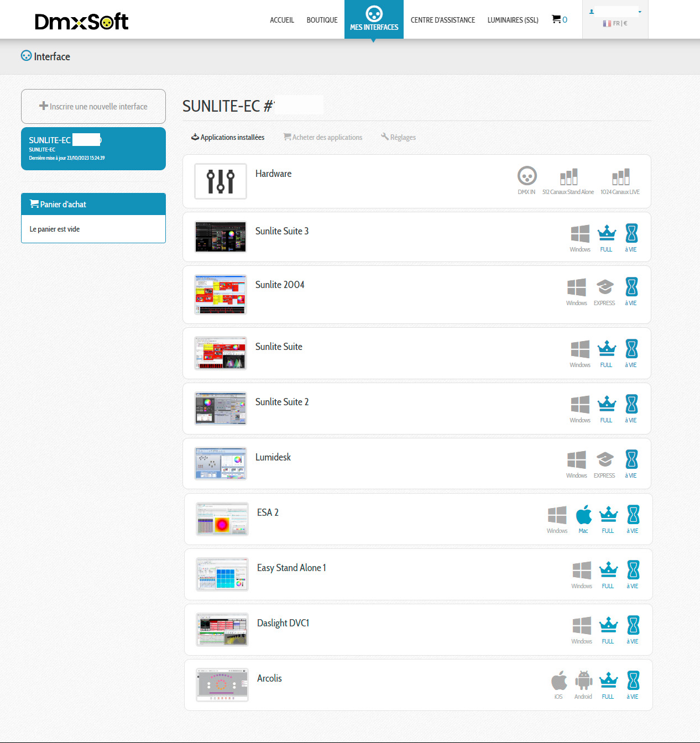Open Lumidesk application title

tap(273, 457)
